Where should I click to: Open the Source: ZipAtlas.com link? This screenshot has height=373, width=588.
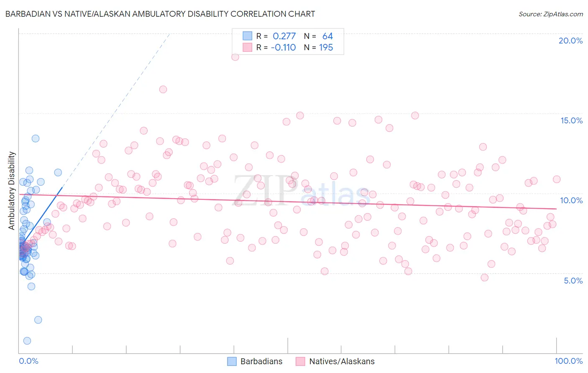(551, 14)
